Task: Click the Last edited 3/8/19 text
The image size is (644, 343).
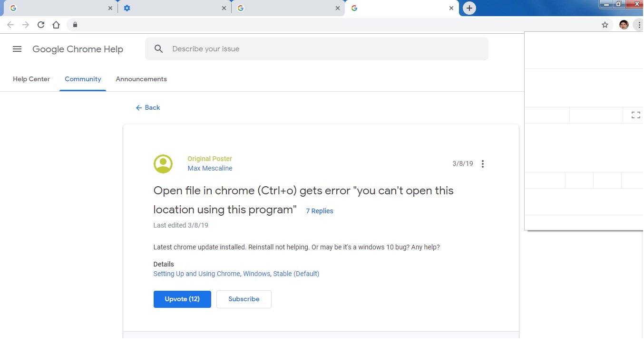Action: click(x=181, y=225)
